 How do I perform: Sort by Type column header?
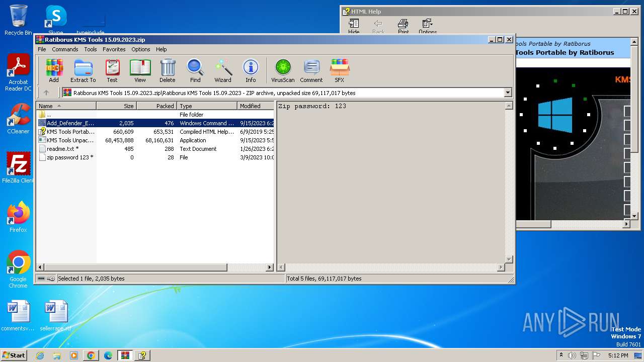click(x=207, y=106)
